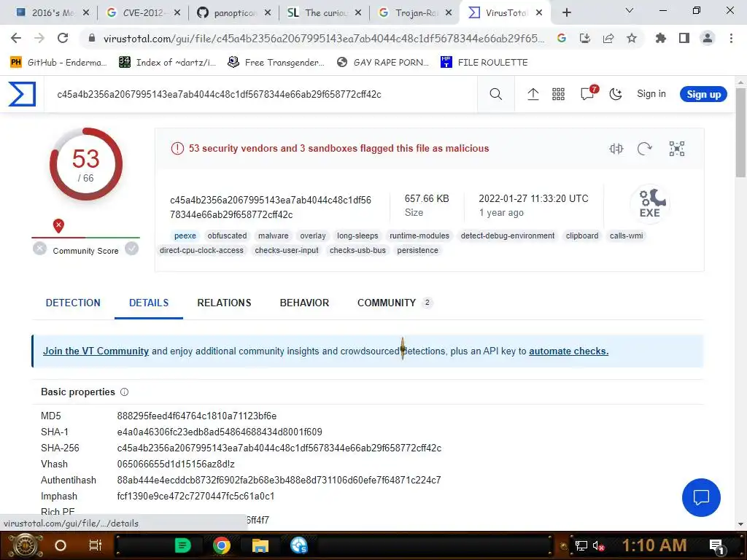Viewport: 747px width, 560px height.
Task: Click the MD5 hash value
Action: [x=197, y=416]
